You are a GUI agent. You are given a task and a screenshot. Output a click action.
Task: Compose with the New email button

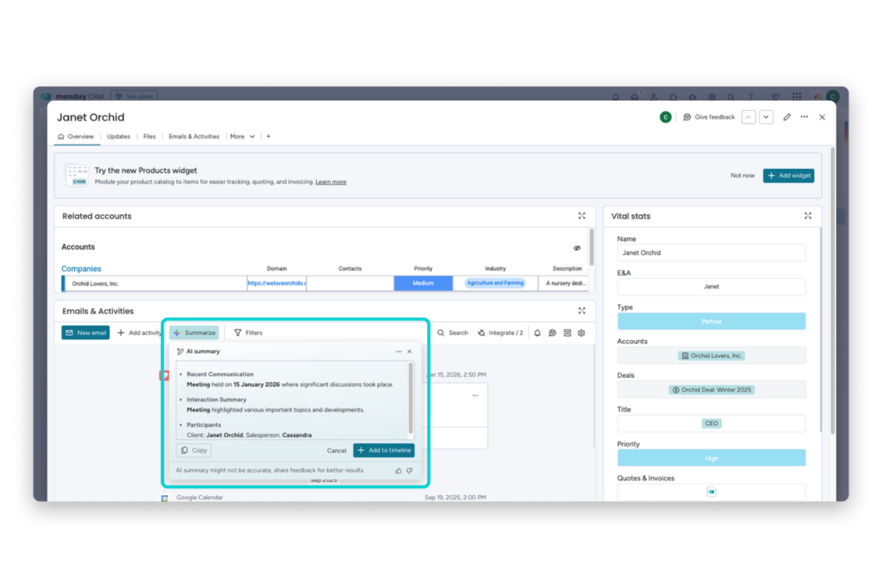[85, 333]
